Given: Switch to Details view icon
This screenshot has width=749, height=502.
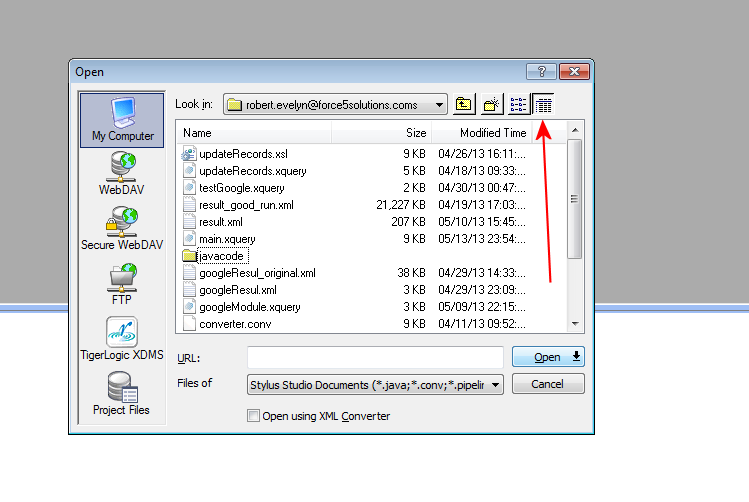Looking at the screenshot, I should 544,104.
